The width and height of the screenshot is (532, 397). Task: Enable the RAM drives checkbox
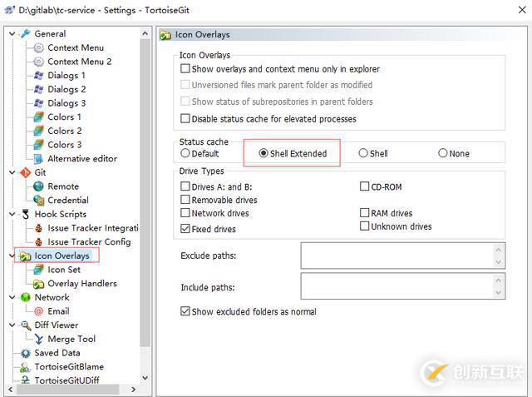tap(364, 212)
